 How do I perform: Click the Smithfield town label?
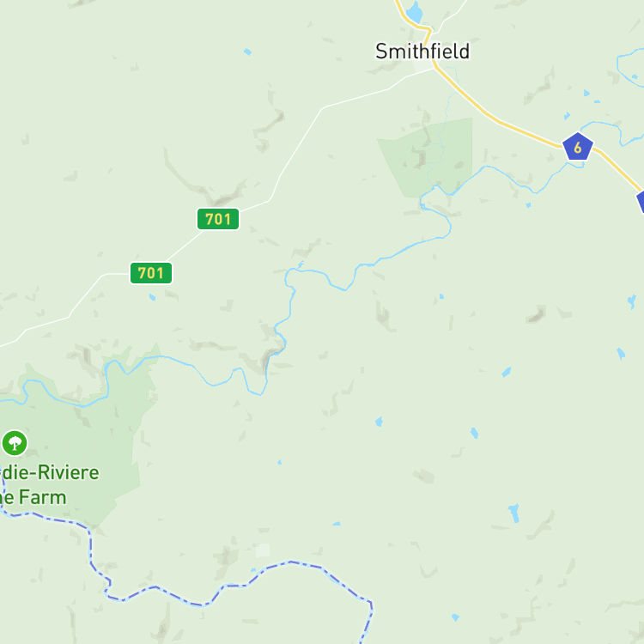click(x=422, y=52)
